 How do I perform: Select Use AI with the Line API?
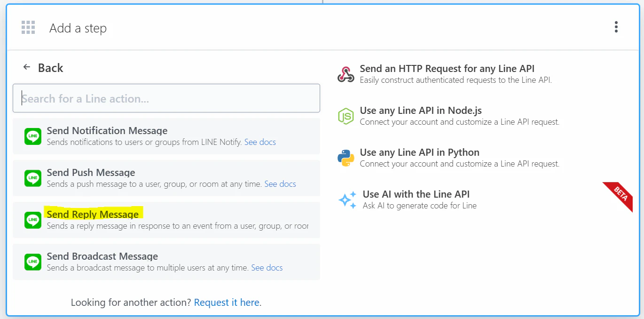[416, 194]
